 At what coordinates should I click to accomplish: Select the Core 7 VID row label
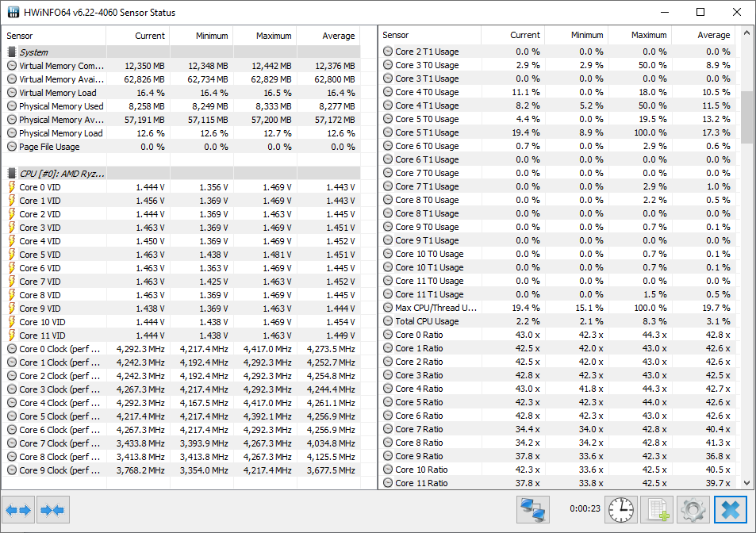coord(40,282)
